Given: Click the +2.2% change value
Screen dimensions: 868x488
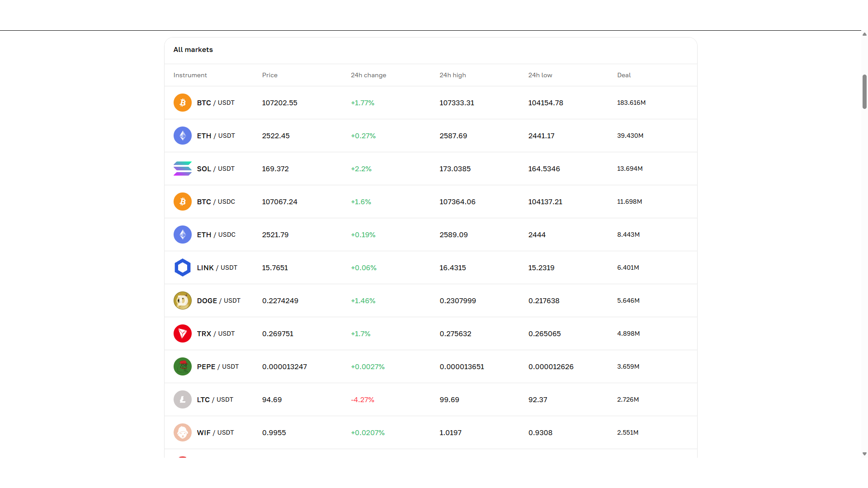Looking at the screenshot, I should [361, 169].
